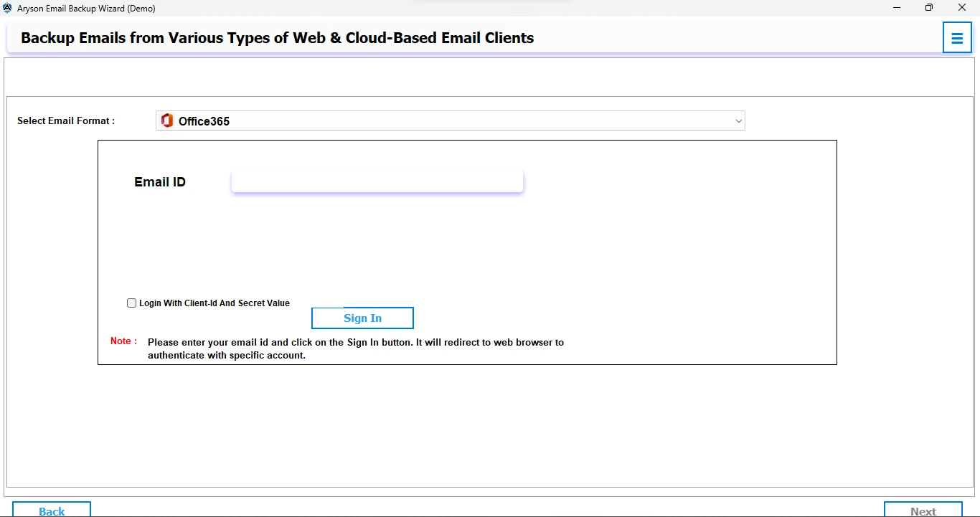Viewport: 980px width, 517px height.
Task: Click the Backup Emails header banner
Action: pos(277,37)
